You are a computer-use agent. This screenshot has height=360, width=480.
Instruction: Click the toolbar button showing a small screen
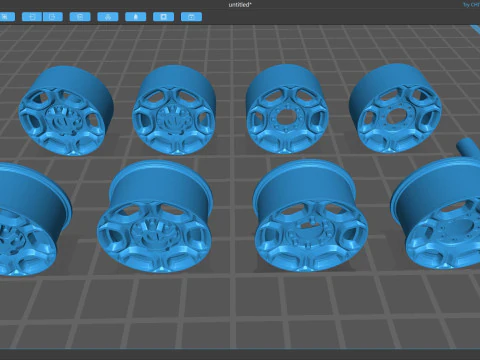[x=191, y=17]
